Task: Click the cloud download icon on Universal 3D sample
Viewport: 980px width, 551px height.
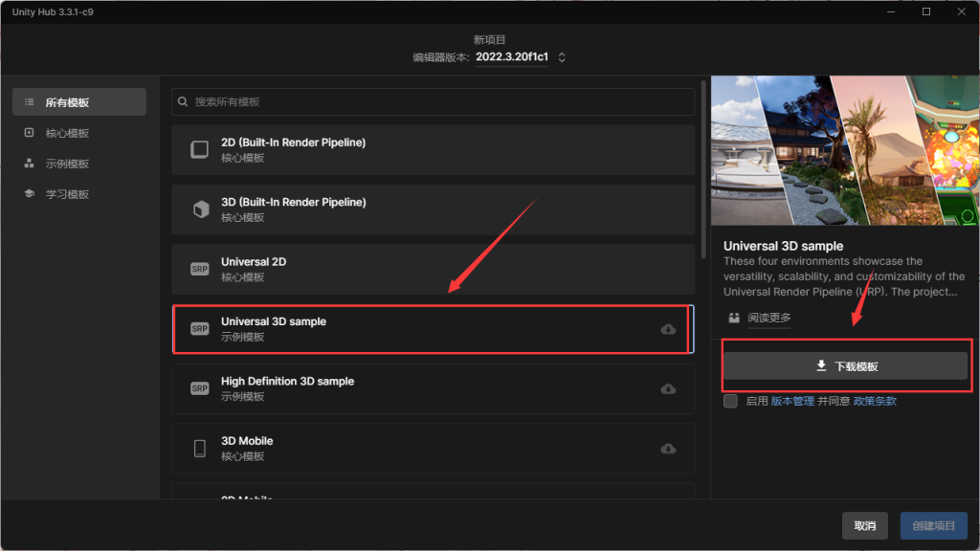Action: point(668,329)
